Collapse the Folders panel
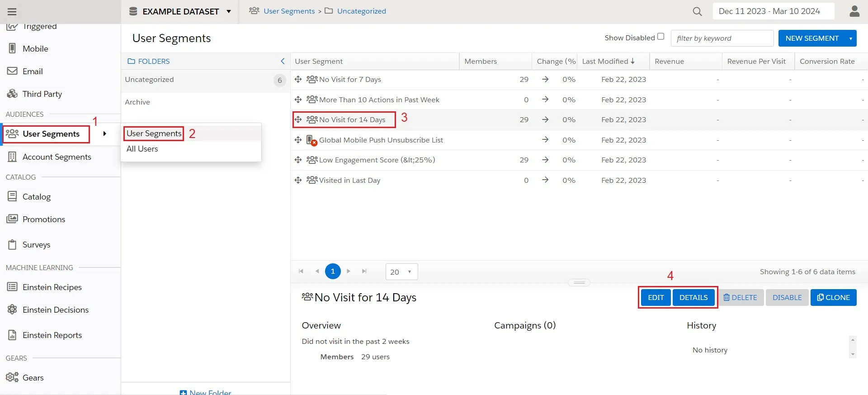This screenshot has height=395, width=868. click(283, 61)
